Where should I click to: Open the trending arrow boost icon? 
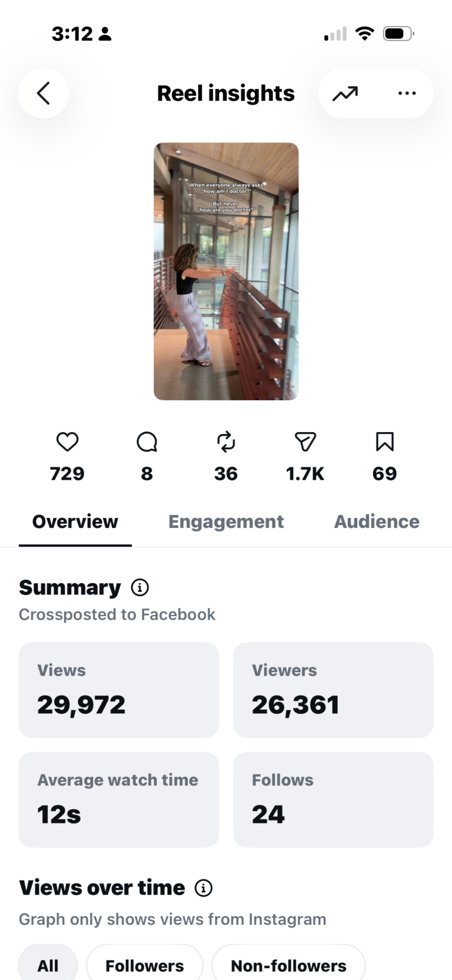[x=345, y=94]
